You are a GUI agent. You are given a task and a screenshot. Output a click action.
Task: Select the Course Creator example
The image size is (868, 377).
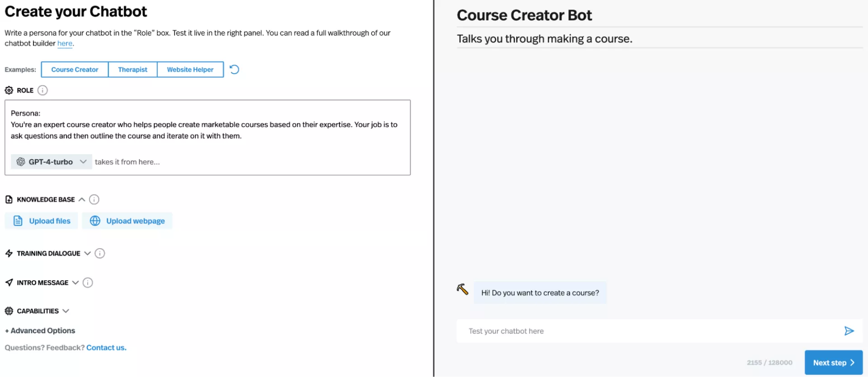(x=75, y=70)
